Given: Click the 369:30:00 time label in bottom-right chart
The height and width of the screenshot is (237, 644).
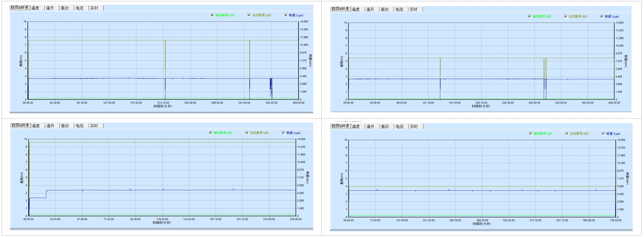Looking at the screenshot, I should (x=482, y=220).
